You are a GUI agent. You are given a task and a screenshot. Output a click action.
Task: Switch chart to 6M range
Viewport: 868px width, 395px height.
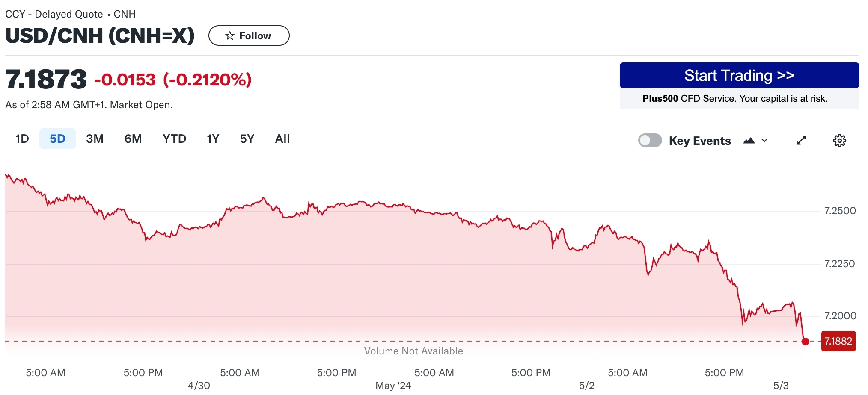click(133, 139)
